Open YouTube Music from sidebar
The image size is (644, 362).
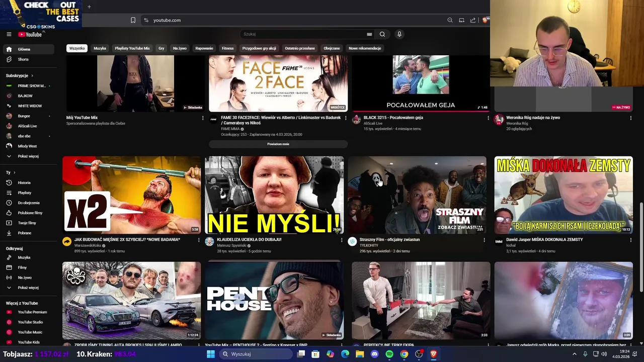click(x=28, y=332)
